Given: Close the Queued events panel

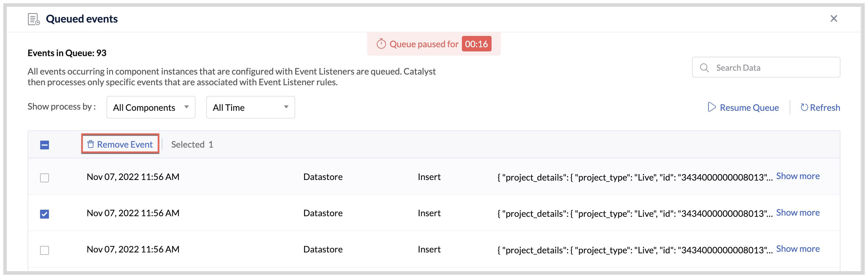Looking at the screenshot, I should coord(834,18).
